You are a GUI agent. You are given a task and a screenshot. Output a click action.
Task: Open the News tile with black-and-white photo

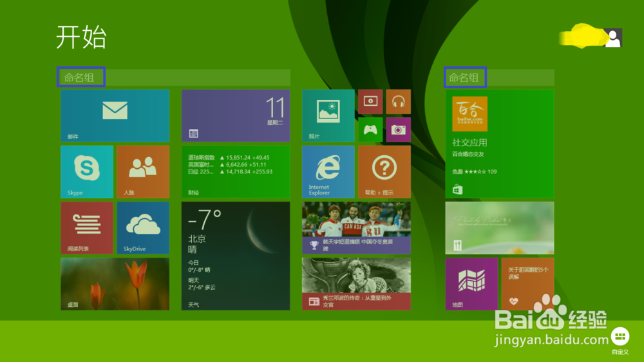pos(357,284)
